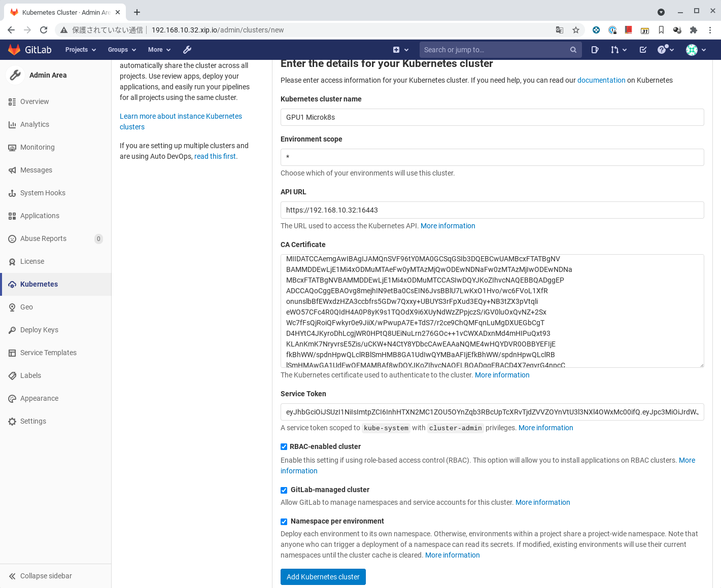
Task: Open the To-Do List checkmark icon
Action: click(x=642, y=49)
